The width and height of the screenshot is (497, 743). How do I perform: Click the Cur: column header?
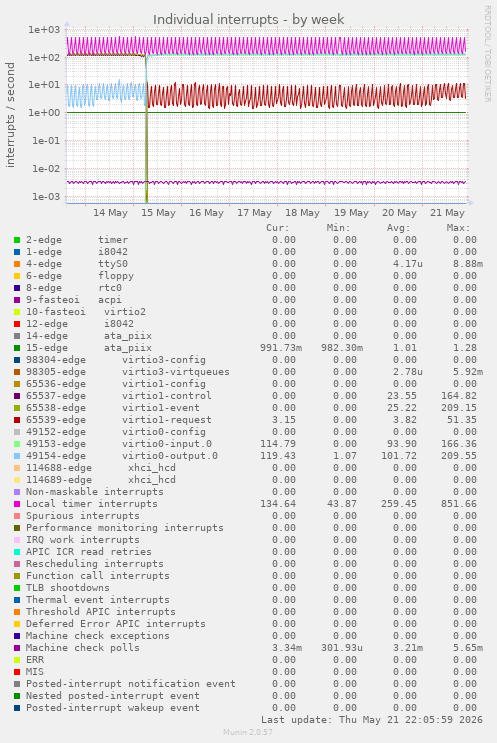coord(278,228)
